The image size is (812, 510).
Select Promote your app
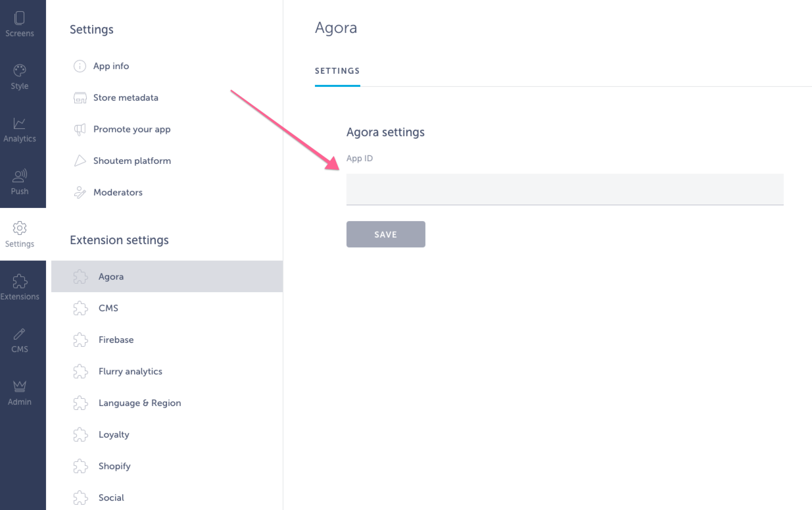[131, 129]
